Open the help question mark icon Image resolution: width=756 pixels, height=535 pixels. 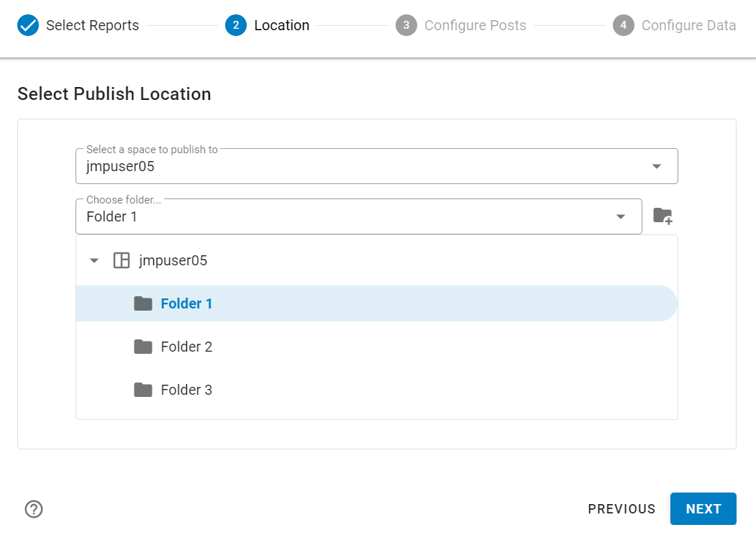tap(33, 508)
